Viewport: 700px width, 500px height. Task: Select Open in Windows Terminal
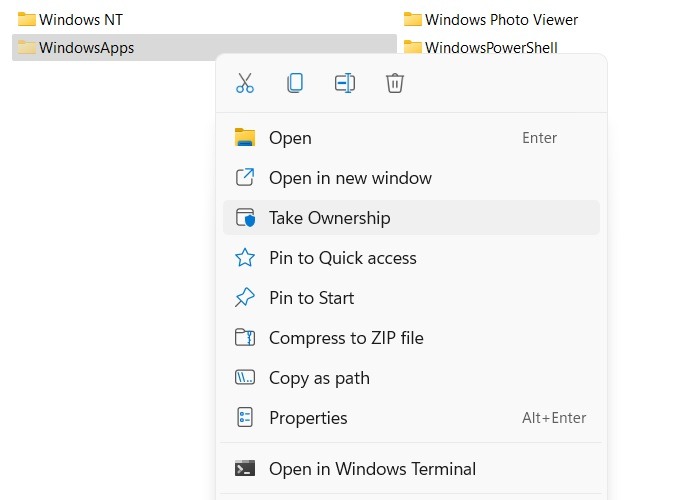[x=411, y=469]
